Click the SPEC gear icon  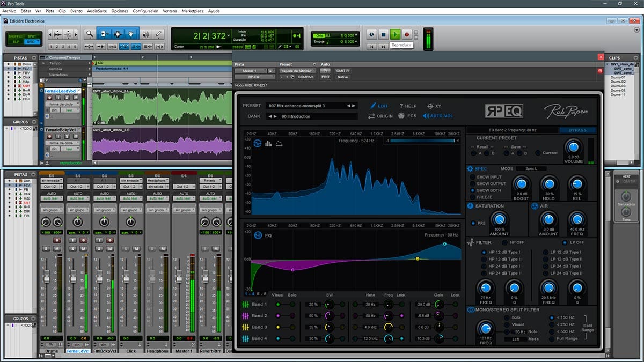point(470,168)
